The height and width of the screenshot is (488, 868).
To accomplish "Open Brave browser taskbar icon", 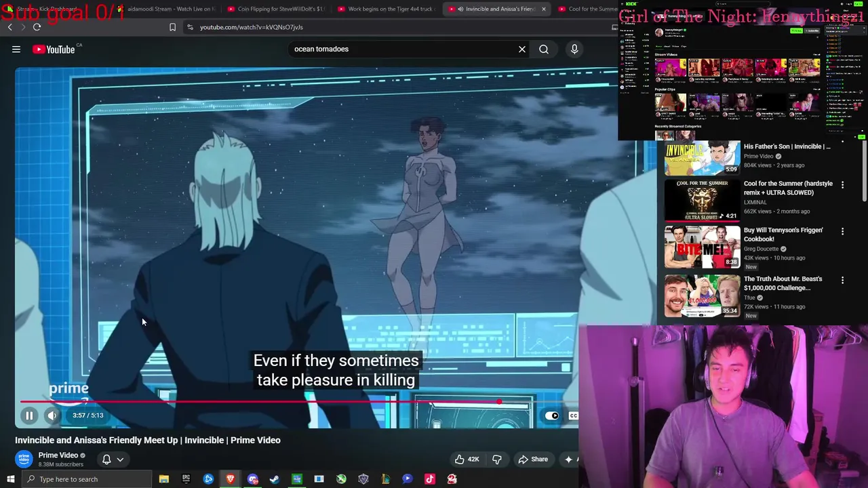I will coord(231,479).
